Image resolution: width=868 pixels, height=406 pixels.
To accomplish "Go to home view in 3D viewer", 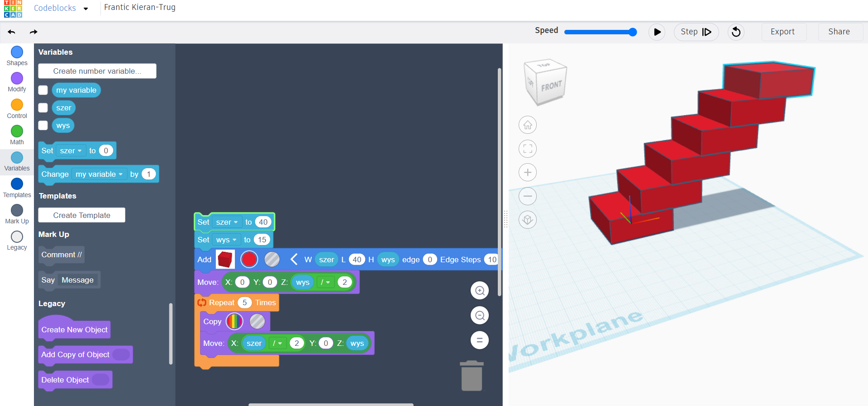I will click(x=528, y=125).
